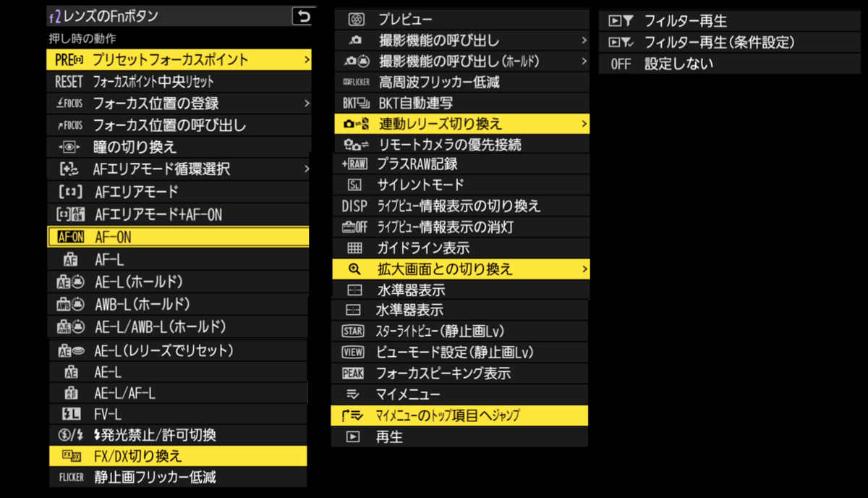Click the icon beside AFエリアモード+AF-ON
The width and height of the screenshot is (868, 498).
(x=70, y=215)
